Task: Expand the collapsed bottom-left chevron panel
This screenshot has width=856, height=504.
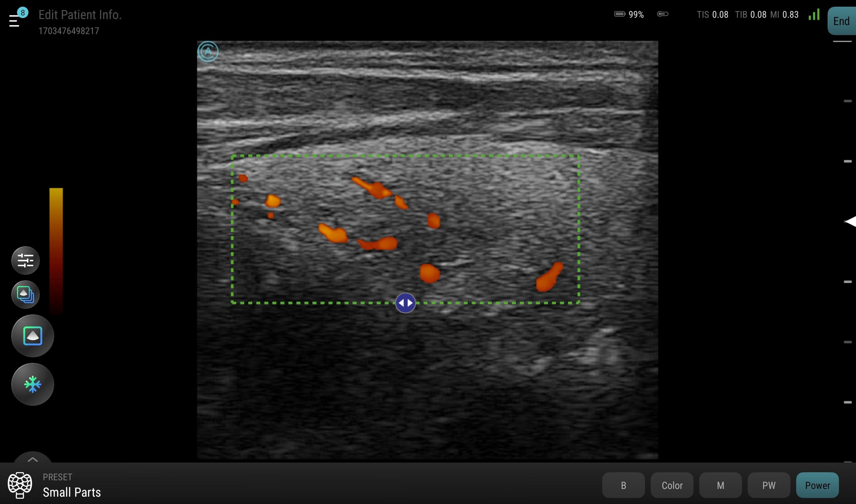Action: coord(33,459)
